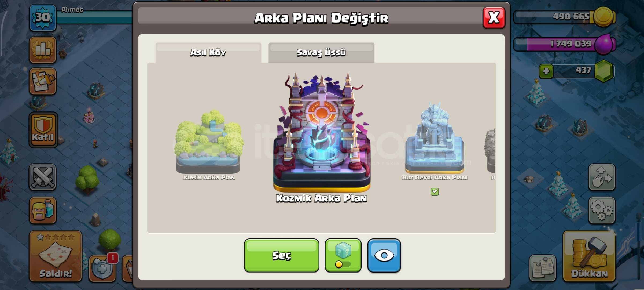Click the green checkmark under Buz Devri
The width and height of the screenshot is (644, 290).
tap(435, 192)
